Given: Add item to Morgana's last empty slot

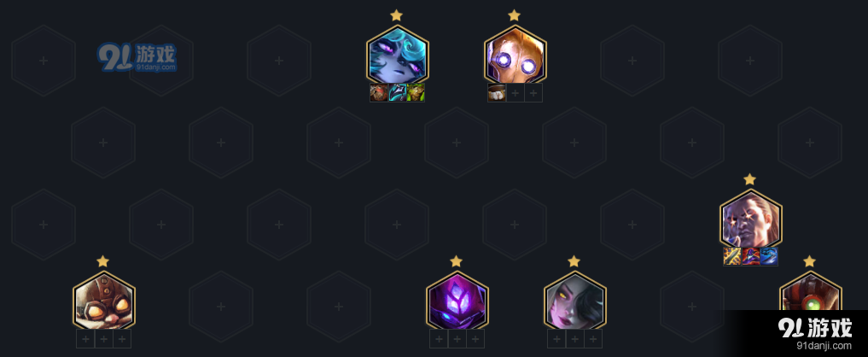Looking at the screenshot, I should click(593, 339).
